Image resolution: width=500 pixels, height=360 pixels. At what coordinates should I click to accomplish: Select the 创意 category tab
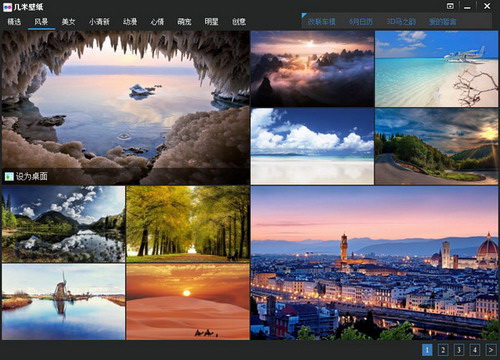click(239, 22)
